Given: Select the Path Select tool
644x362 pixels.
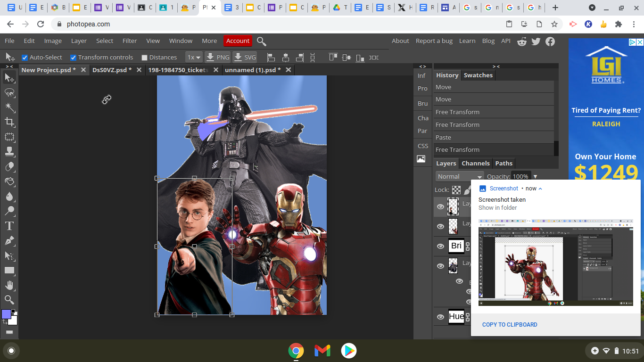Looking at the screenshot, I should coord(9,255).
